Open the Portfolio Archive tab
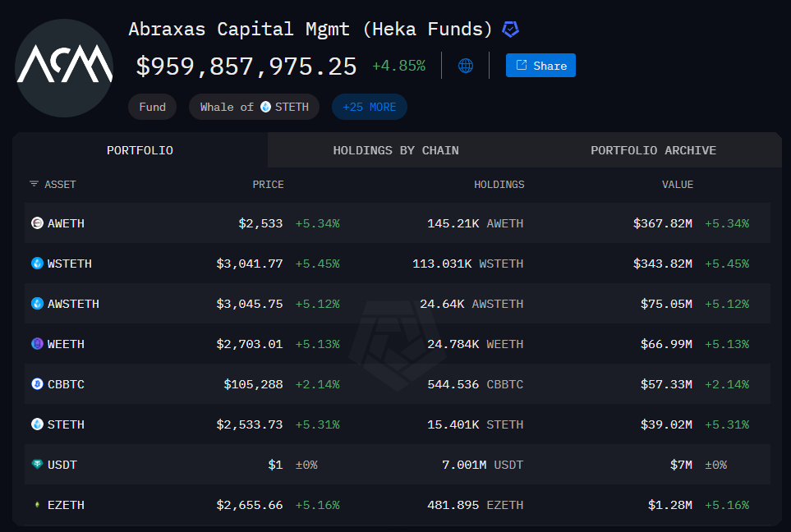The height and width of the screenshot is (532, 791). pyautogui.click(x=653, y=150)
